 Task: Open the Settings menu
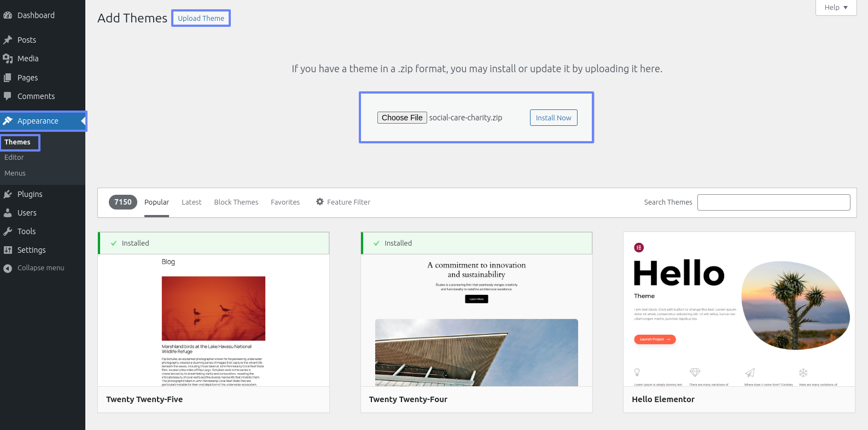coord(43,250)
